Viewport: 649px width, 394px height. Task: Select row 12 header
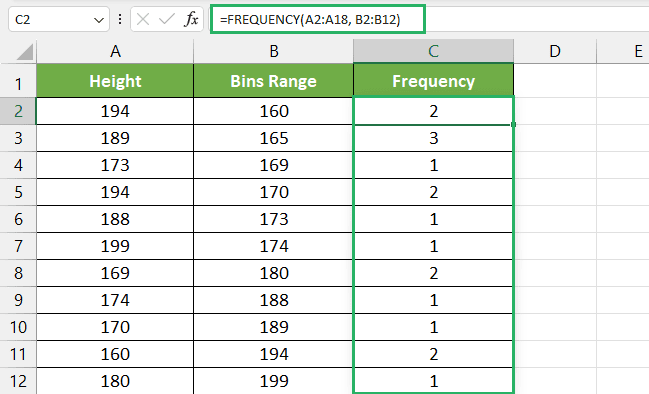[18, 381]
